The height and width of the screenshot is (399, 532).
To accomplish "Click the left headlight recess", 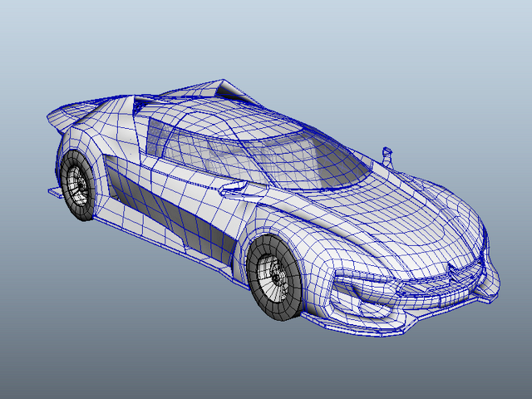I will (363, 288).
